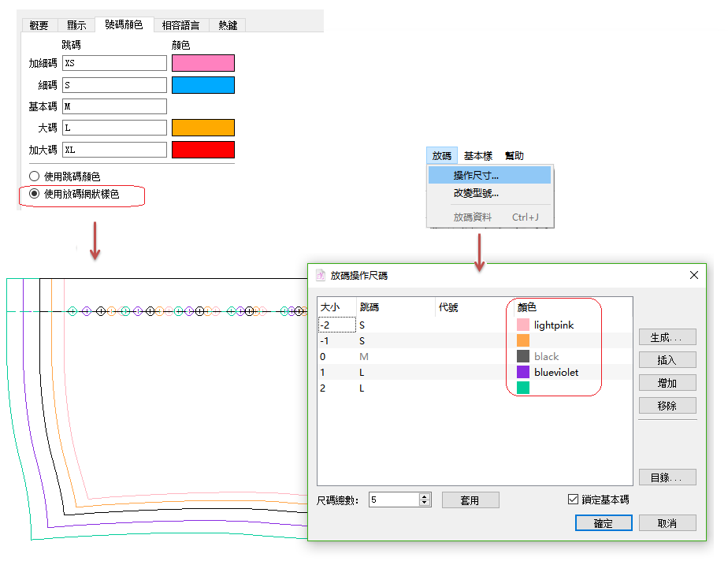Select the 使用放碼網狀樣色 radio button

35,194
